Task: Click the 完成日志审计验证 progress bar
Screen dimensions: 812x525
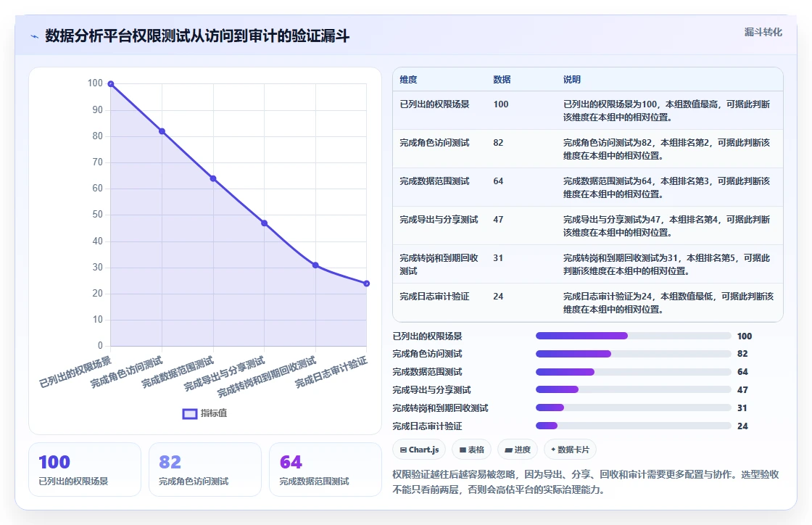Action: [x=634, y=426]
